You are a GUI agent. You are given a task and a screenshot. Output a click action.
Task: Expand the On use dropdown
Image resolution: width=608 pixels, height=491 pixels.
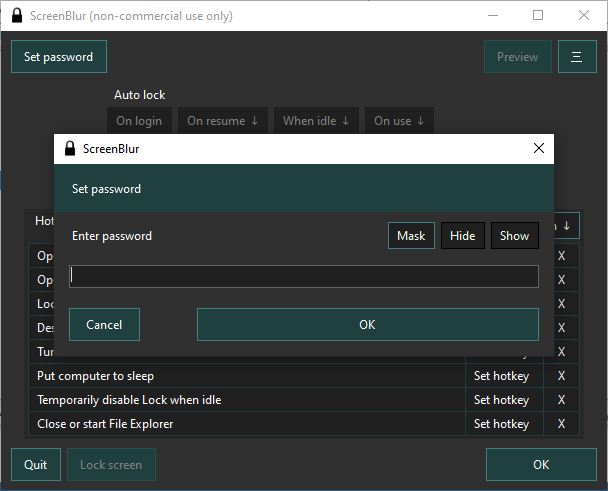(399, 121)
